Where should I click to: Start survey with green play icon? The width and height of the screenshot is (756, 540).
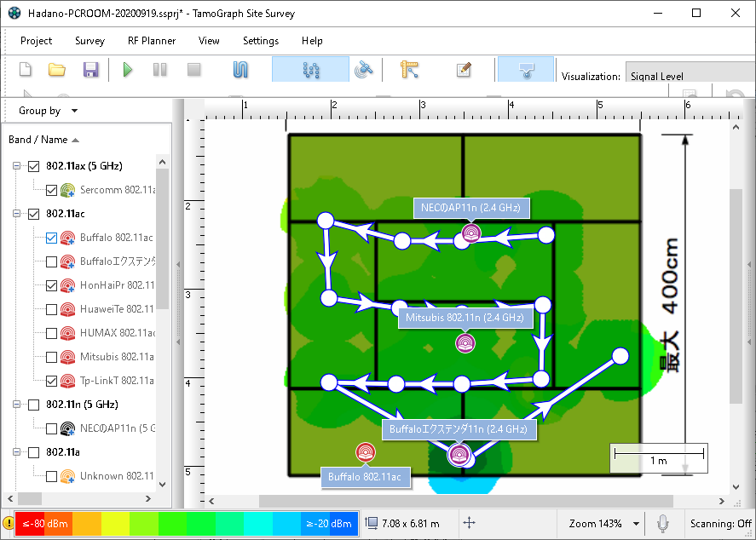[x=127, y=69]
